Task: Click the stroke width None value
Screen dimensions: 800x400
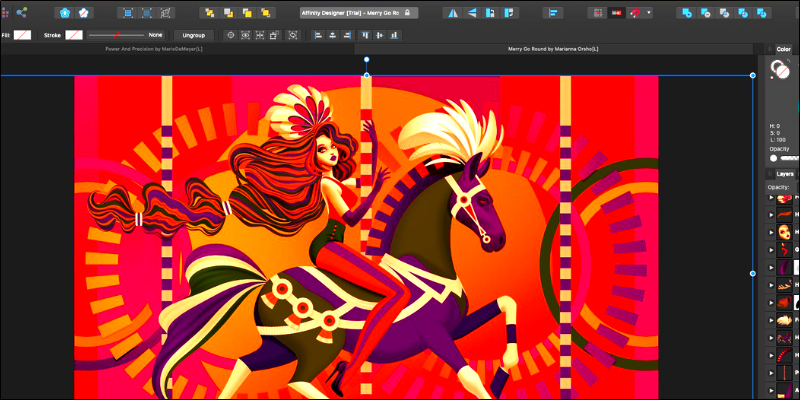Action: click(x=155, y=35)
